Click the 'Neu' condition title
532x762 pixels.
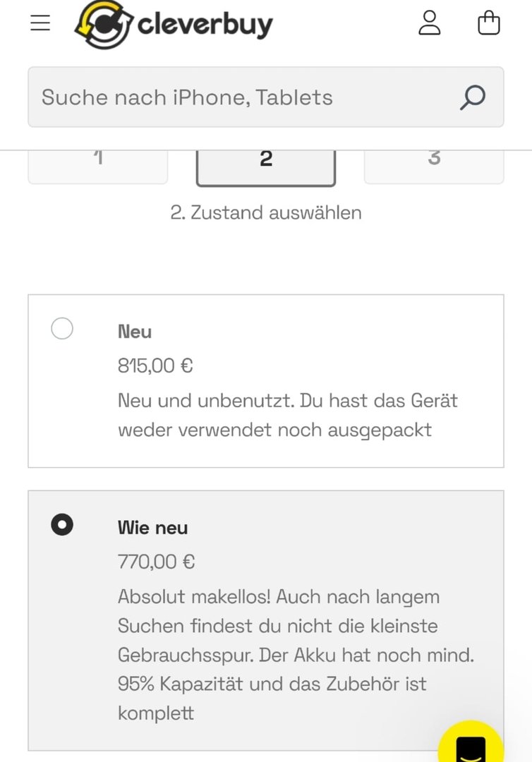135,332
